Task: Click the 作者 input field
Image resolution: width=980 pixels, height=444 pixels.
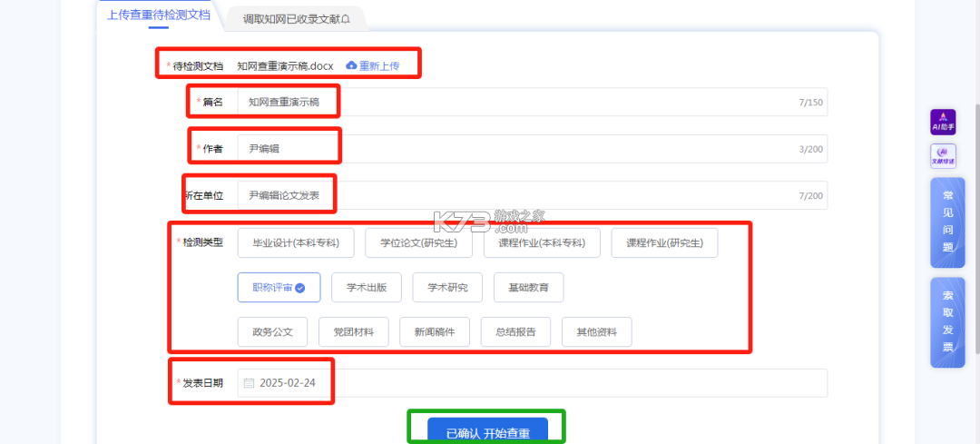Action: pos(533,149)
